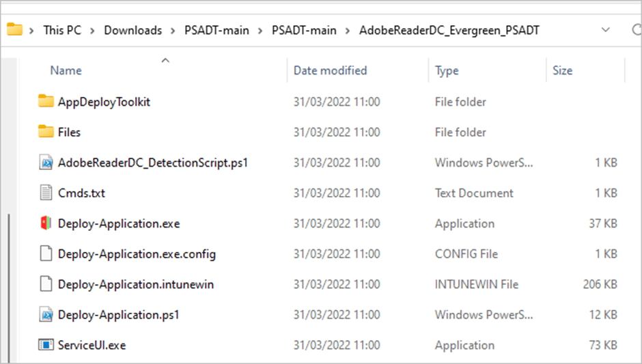Click the ServiceUI.exe application icon
Screen dimensions: 642x364
(46, 345)
